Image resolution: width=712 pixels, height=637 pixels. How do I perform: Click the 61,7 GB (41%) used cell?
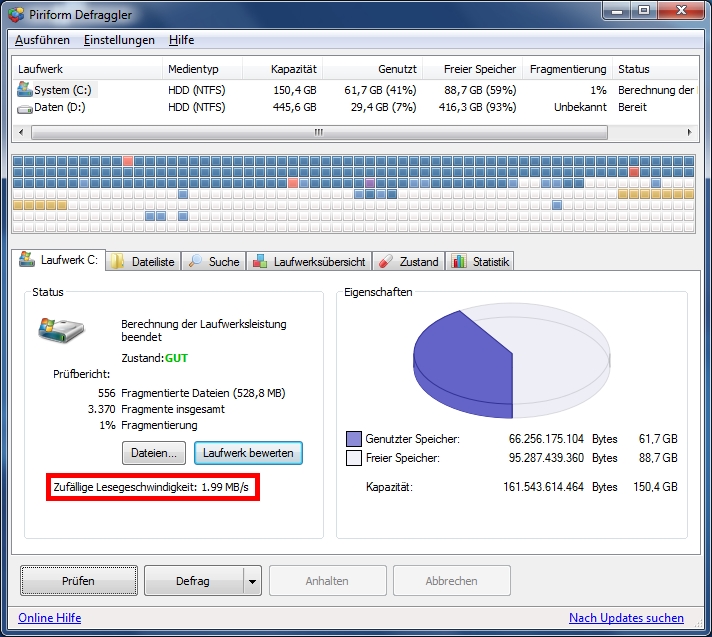click(380, 90)
